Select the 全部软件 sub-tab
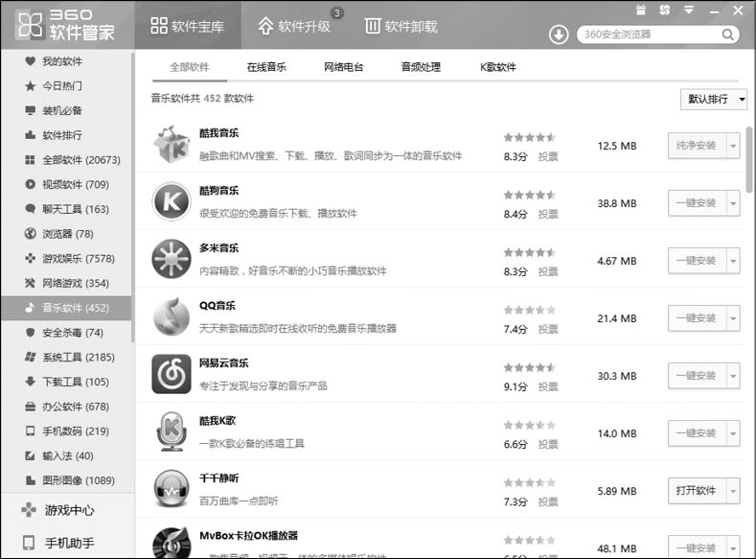This screenshot has height=559, width=756. coord(190,67)
